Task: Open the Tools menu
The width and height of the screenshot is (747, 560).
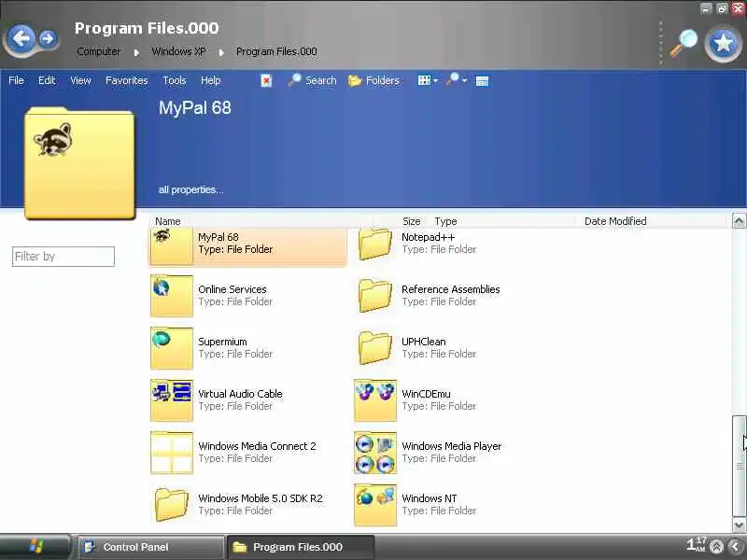Action: click(175, 80)
